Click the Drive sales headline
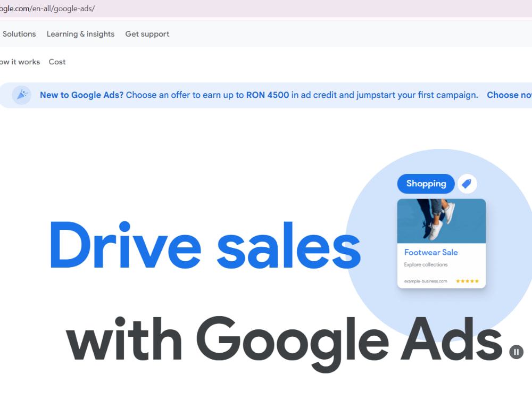Image resolution: width=532 pixels, height=399 pixels. coord(205,245)
